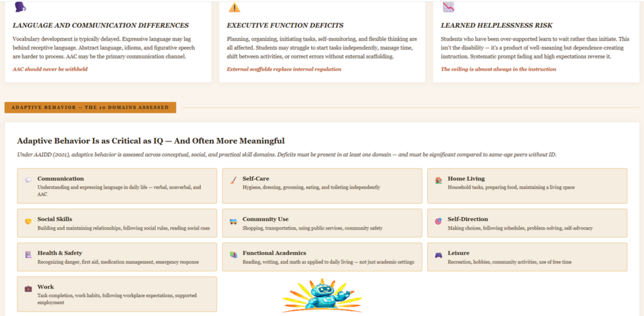This screenshot has width=644, height=316.
Task: Click the medical icon beside Health & Safety
Action: 28,255
